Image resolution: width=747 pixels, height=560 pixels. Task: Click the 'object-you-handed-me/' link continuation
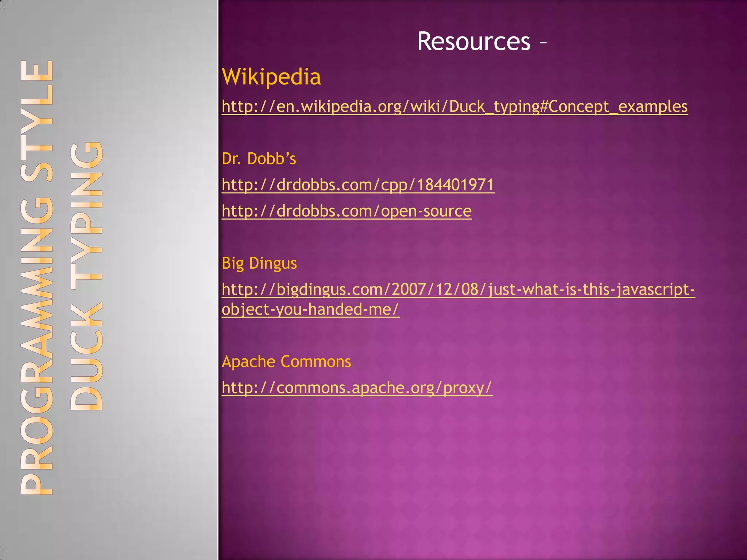(x=310, y=310)
